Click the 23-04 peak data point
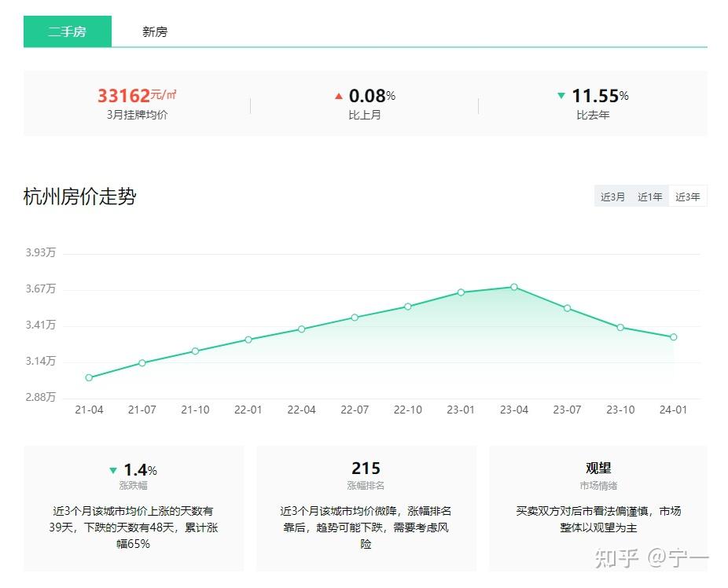The height and width of the screenshot is (588, 728). [514, 287]
